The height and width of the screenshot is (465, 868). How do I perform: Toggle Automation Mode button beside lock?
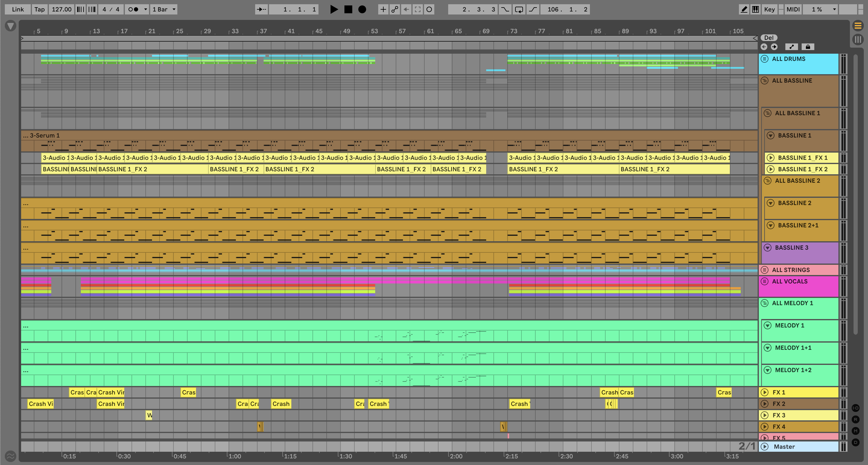pos(791,47)
